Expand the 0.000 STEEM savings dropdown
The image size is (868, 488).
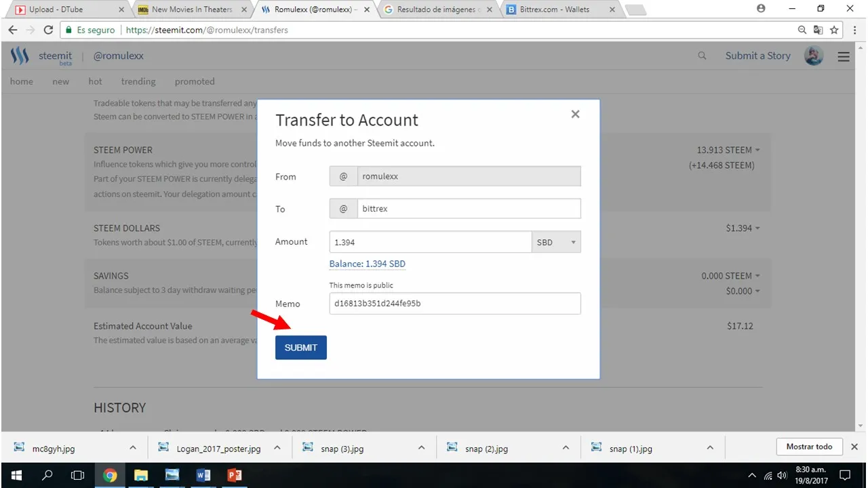click(x=757, y=276)
